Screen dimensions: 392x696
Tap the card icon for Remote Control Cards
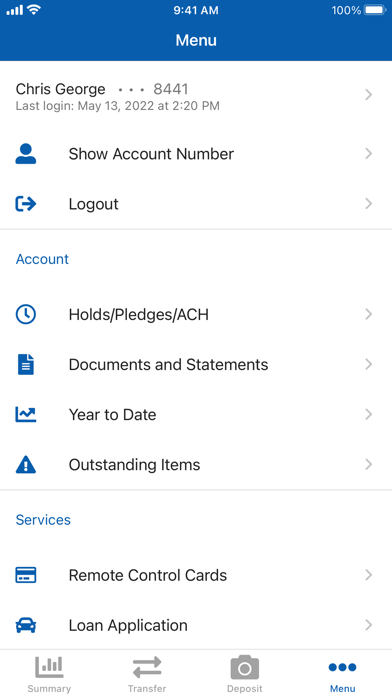[x=26, y=575]
